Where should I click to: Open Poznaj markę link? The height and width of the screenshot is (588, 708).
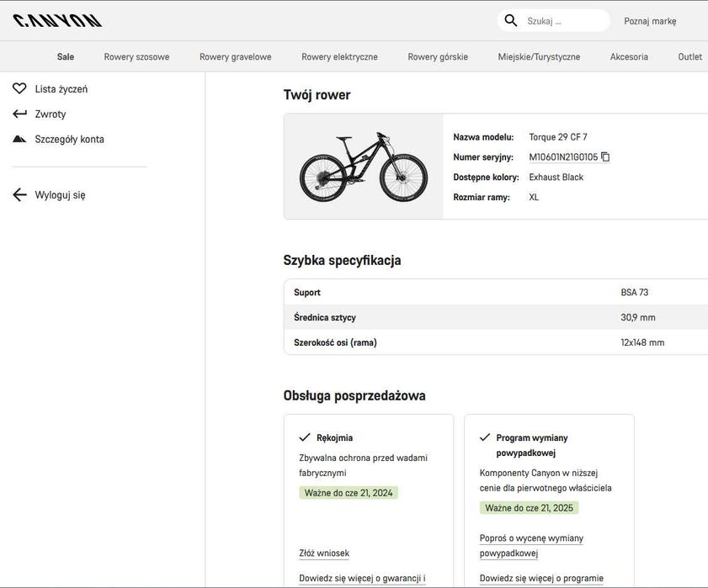pyautogui.click(x=650, y=21)
